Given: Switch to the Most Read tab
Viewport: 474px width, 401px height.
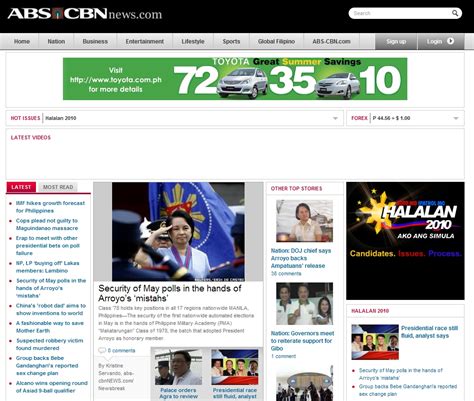Looking at the screenshot, I should pyautogui.click(x=58, y=187).
